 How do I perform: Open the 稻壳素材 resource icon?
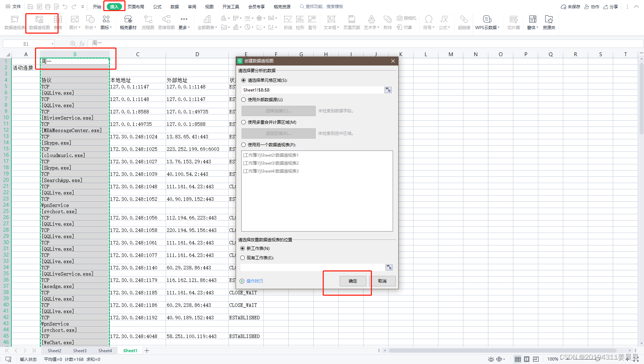pyautogui.click(x=128, y=23)
